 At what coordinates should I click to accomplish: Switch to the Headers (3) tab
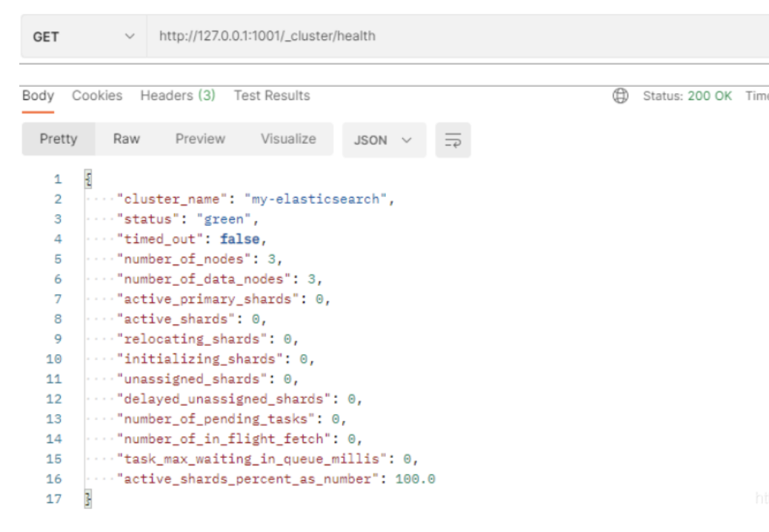point(178,96)
